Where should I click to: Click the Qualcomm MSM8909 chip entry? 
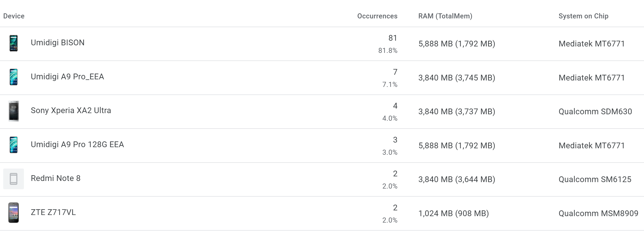click(x=598, y=213)
